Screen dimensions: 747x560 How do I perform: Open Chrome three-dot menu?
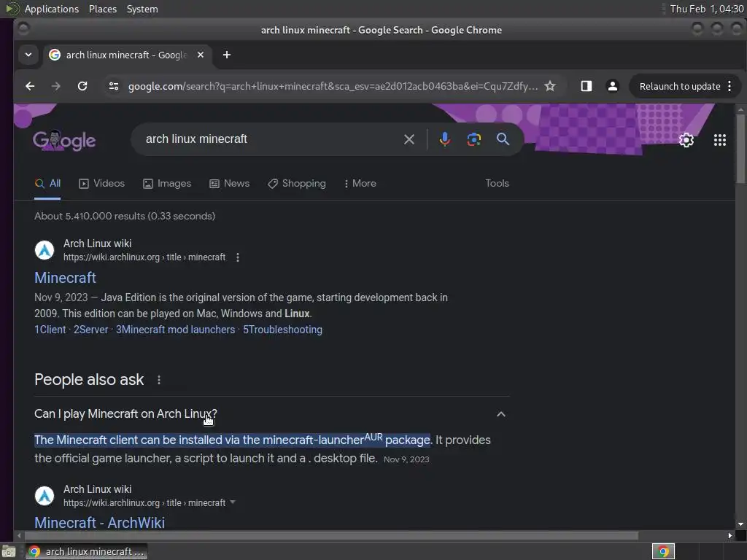[729, 86]
